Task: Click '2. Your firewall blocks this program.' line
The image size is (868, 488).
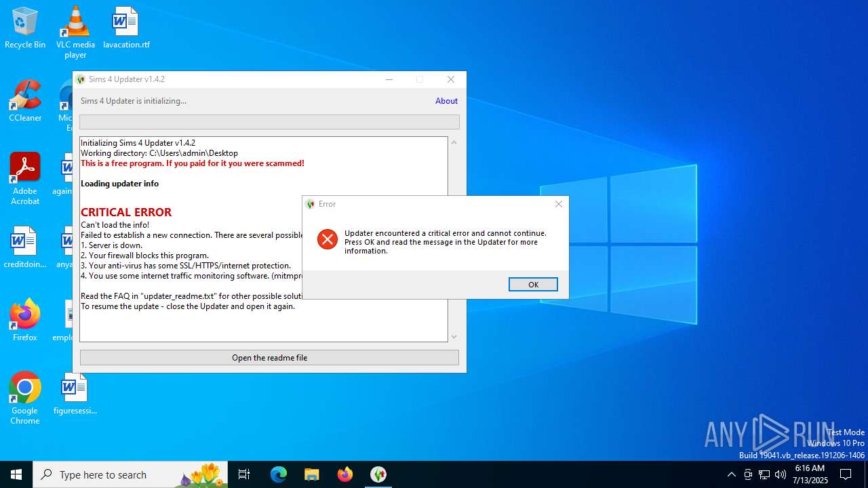Action: 145,256
